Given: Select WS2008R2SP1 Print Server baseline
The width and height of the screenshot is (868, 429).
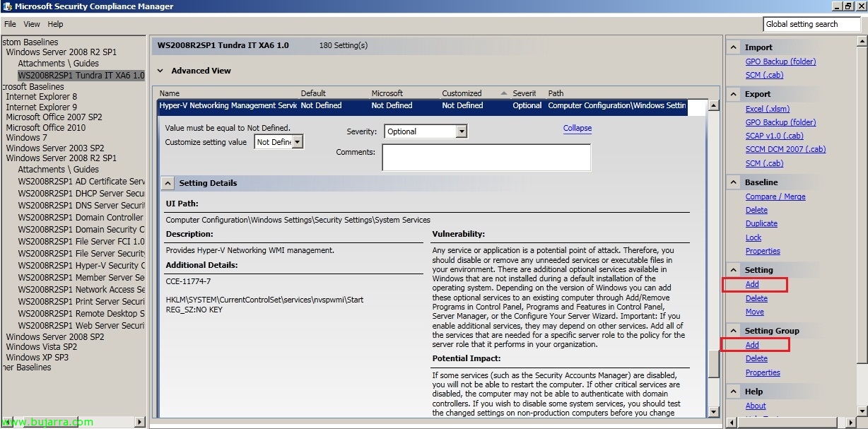Looking at the screenshot, I should [x=81, y=302].
